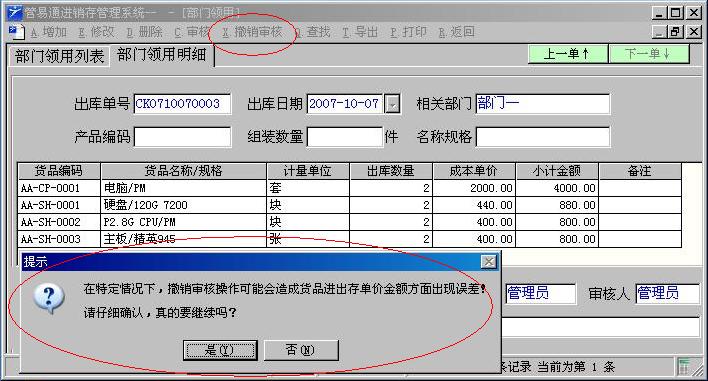The width and height of the screenshot is (708, 381).
Task: Open the 出库日期 date dropdown arrow
Action: click(x=392, y=104)
